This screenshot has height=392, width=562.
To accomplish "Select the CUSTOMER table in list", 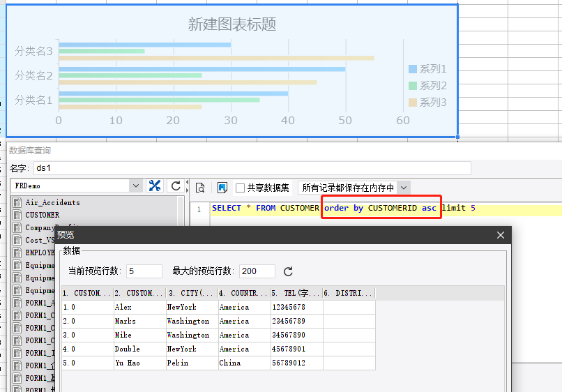I will pyautogui.click(x=43, y=215).
